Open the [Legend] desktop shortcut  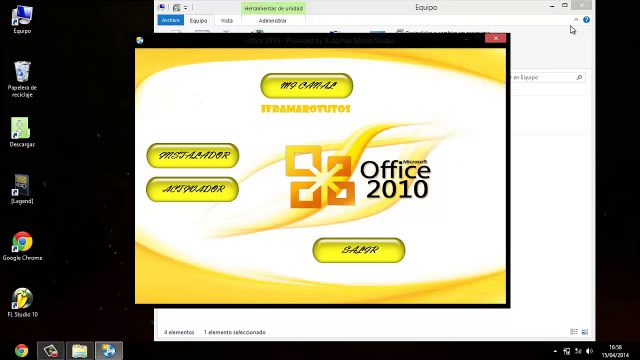(22, 189)
